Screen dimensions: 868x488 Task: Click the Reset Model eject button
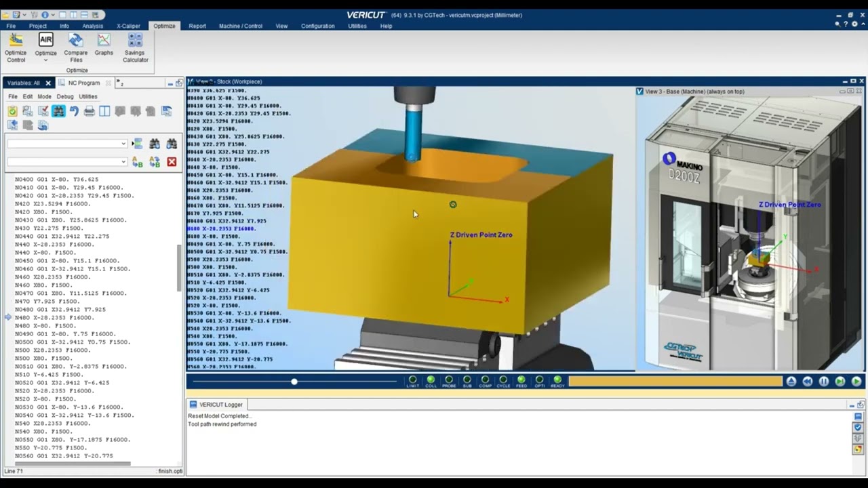791,382
